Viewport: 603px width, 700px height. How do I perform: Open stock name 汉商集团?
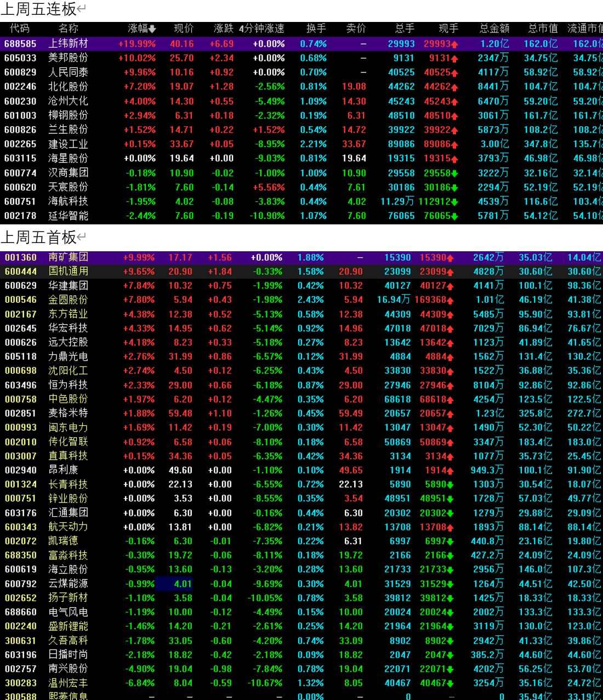pos(68,173)
